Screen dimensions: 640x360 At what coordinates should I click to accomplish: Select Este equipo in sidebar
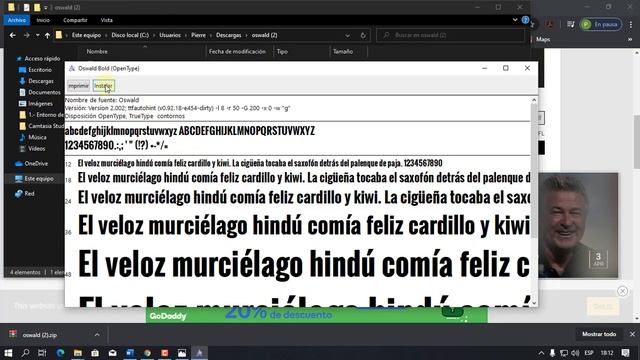[39, 179]
